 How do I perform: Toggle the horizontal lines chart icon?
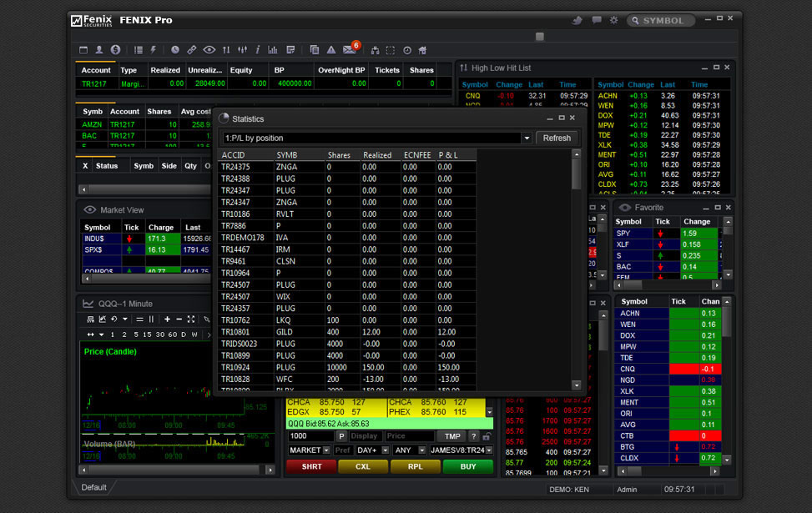(139, 319)
